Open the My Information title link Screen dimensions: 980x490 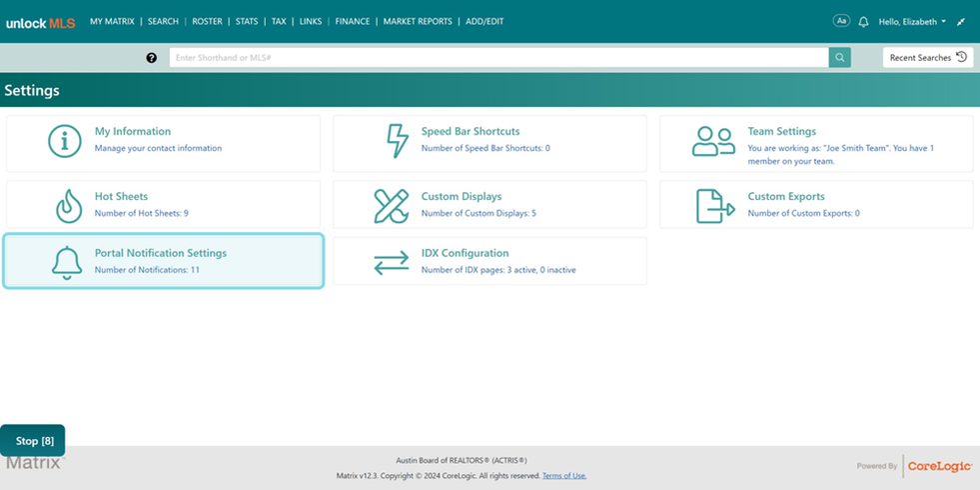click(133, 131)
